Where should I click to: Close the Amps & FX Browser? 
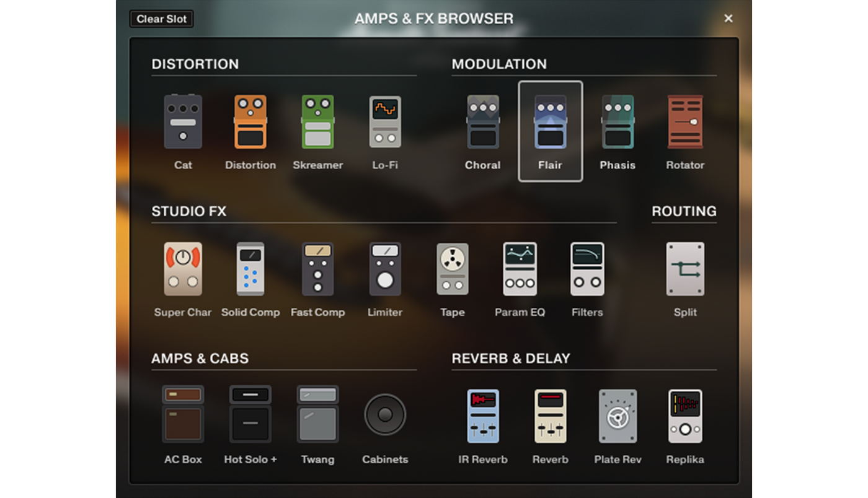[x=728, y=19]
